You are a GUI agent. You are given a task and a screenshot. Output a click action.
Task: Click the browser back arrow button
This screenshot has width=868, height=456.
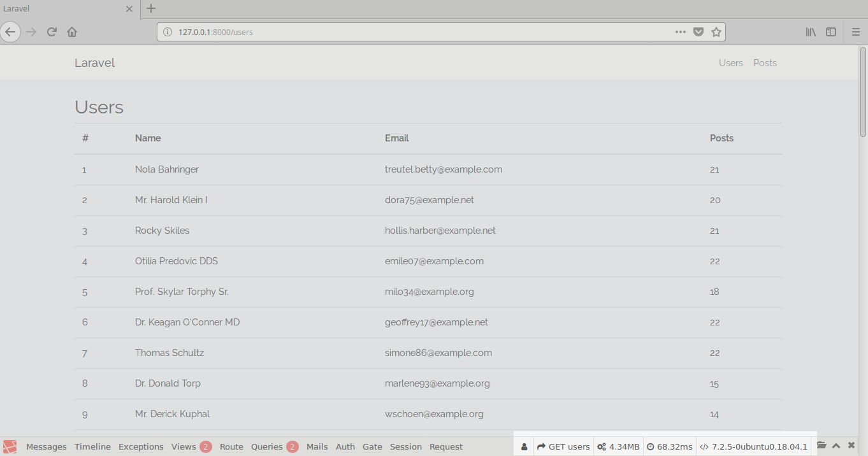click(11, 32)
